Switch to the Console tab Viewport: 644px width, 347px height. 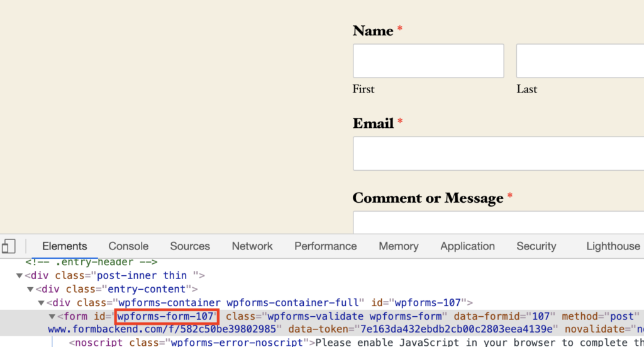(x=128, y=246)
